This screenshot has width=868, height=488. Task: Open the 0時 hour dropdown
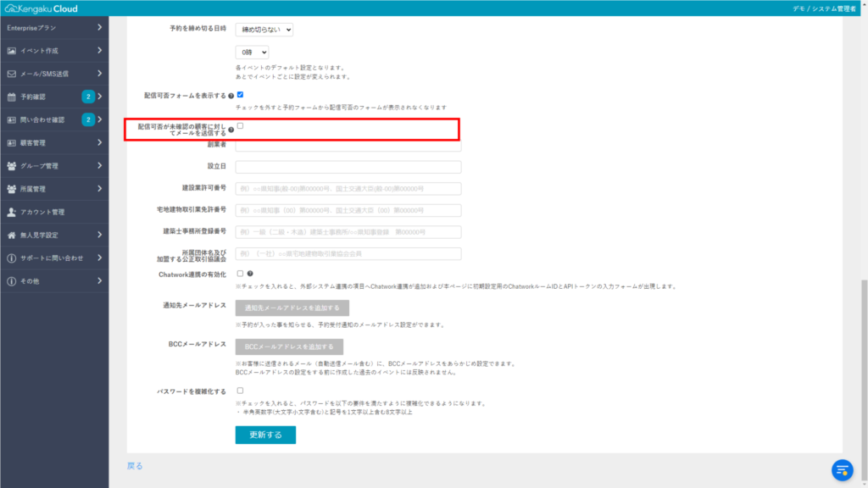252,52
